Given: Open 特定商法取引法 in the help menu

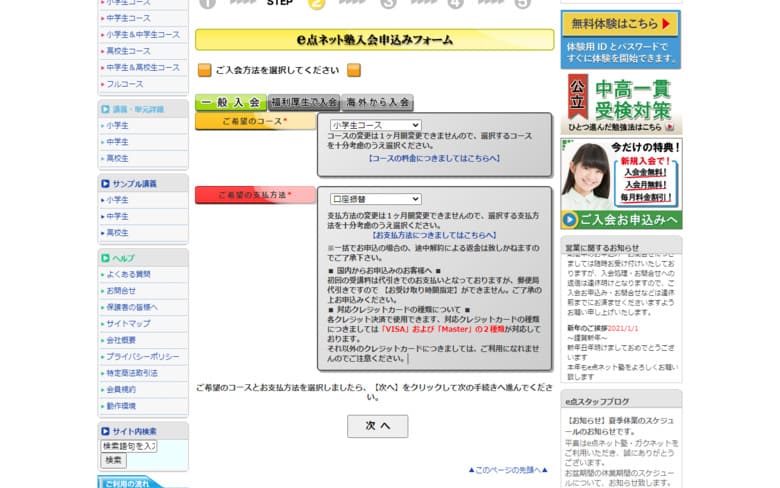Looking at the screenshot, I should 132,373.
